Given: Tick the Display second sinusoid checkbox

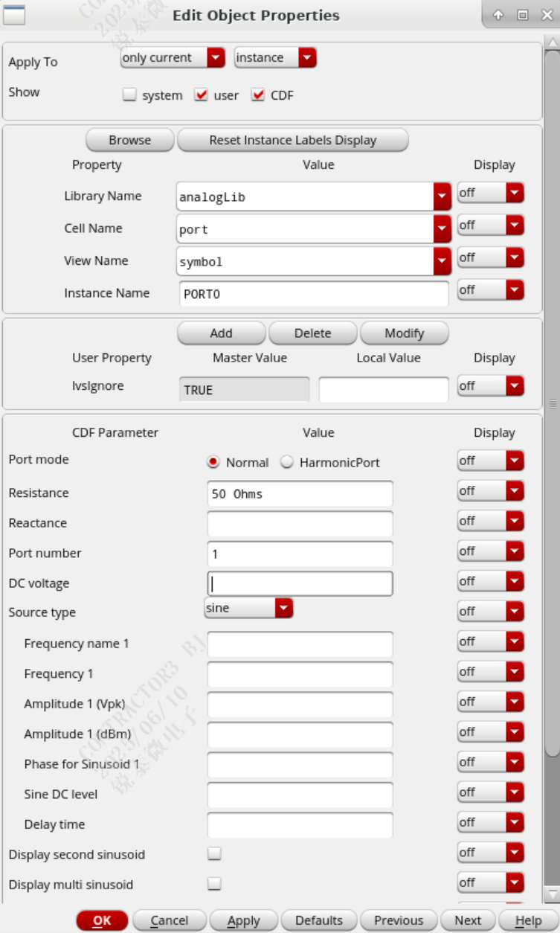Looking at the screenshot, I should pos(214,853).
